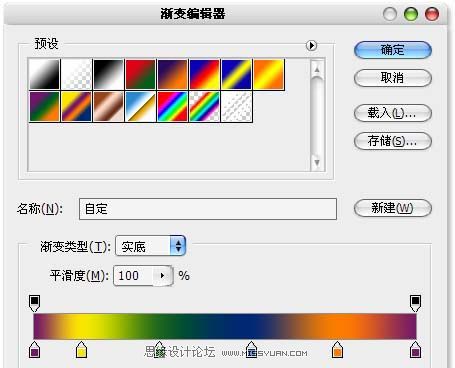Click the gradient preview bar

pos(225,326)
